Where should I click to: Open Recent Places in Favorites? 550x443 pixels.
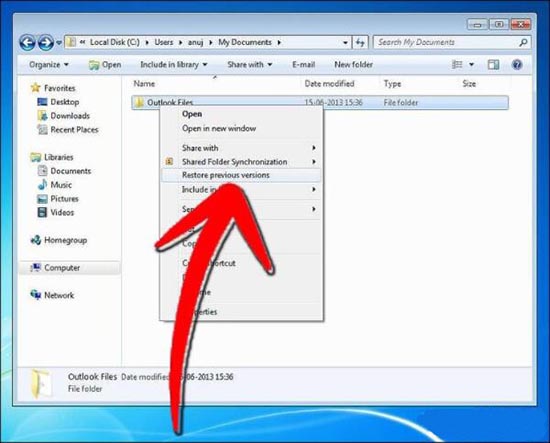(x=74, y=130)
